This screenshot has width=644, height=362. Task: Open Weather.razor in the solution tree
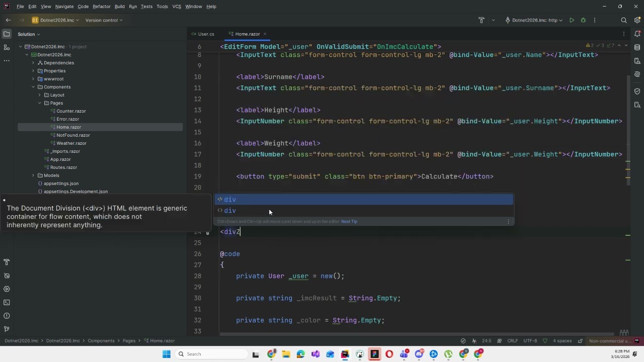(71, 143)
